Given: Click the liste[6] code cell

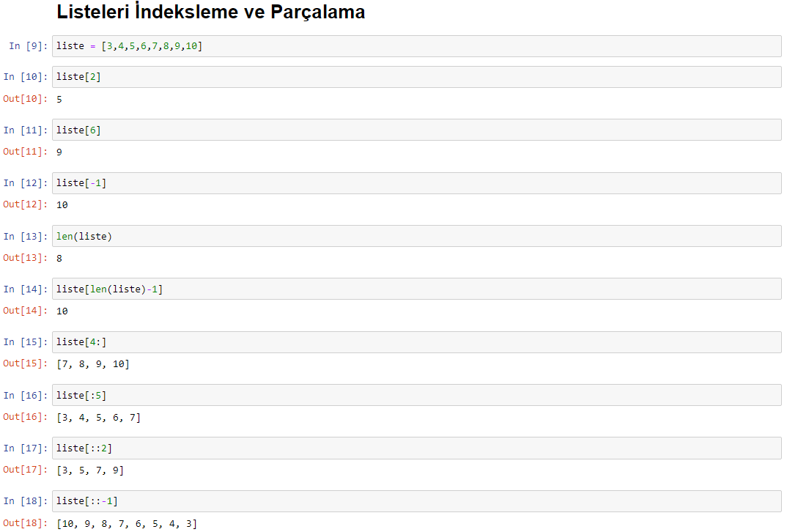Looking at the screenshot, I should pyautogui.click(x=417, y=130).
